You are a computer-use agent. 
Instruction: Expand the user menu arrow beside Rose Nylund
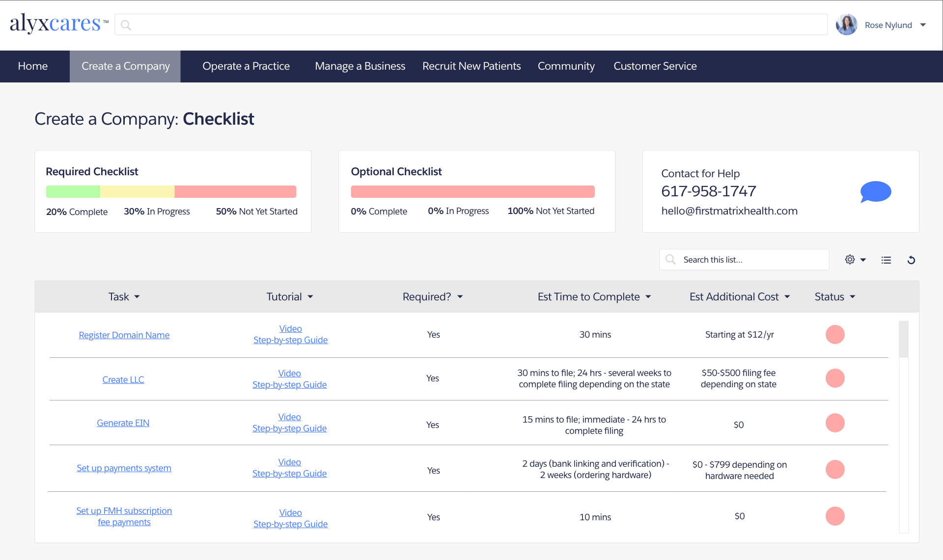(923, 25)
